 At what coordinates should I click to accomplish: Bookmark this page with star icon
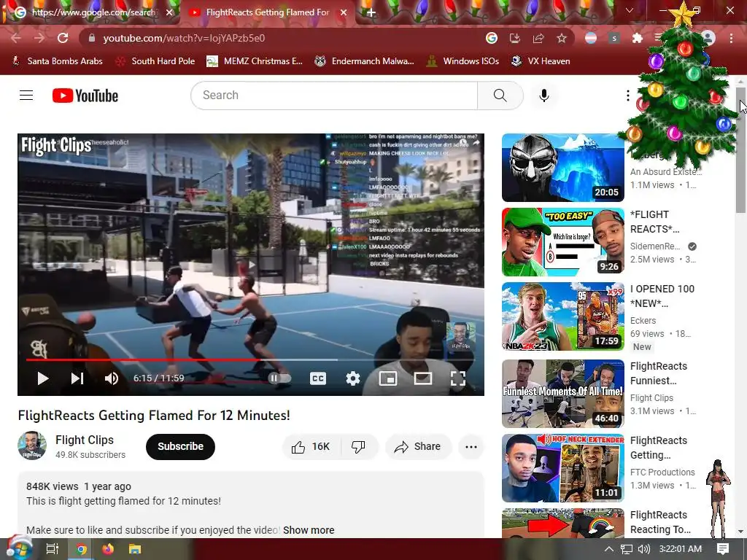[x=562, y=38]
